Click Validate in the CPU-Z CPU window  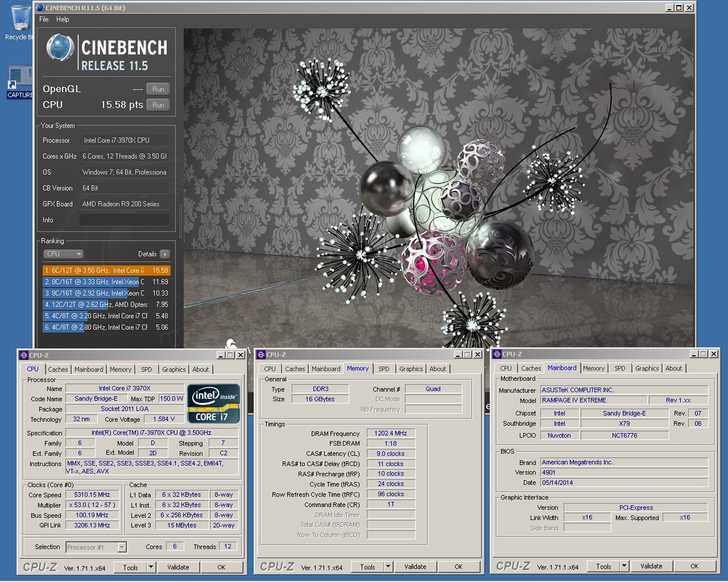178,567
